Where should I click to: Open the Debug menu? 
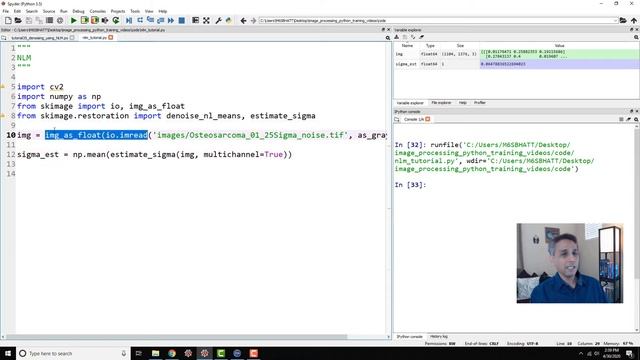coord(78,11)
